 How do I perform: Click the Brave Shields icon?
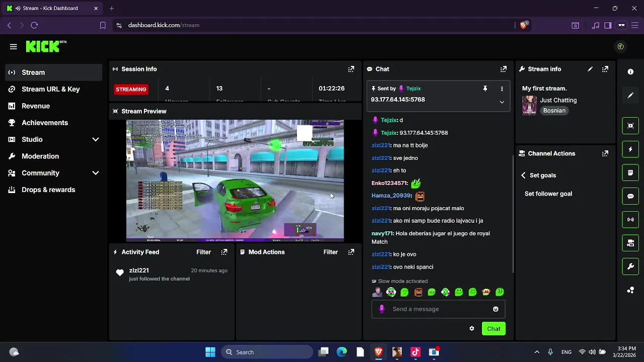point(523,25)
